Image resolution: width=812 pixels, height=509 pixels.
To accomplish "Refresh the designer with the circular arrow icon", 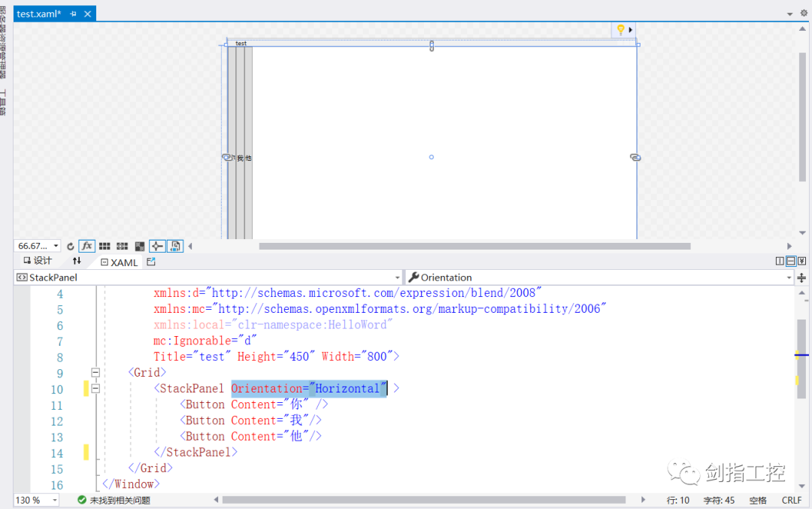I will [71, 247].
